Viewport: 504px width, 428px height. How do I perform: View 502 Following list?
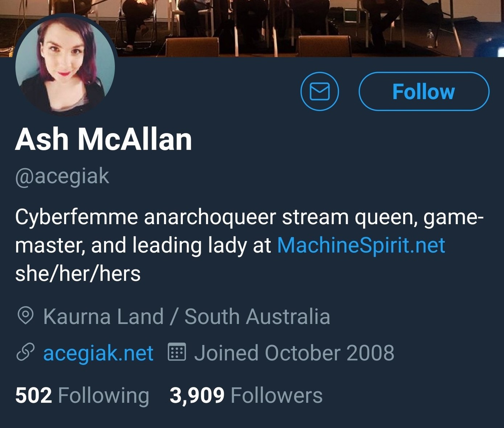[82, 395]
